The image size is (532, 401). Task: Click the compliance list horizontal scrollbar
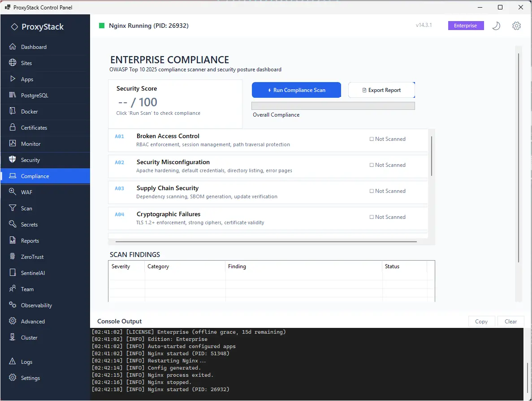coord(266,242)
